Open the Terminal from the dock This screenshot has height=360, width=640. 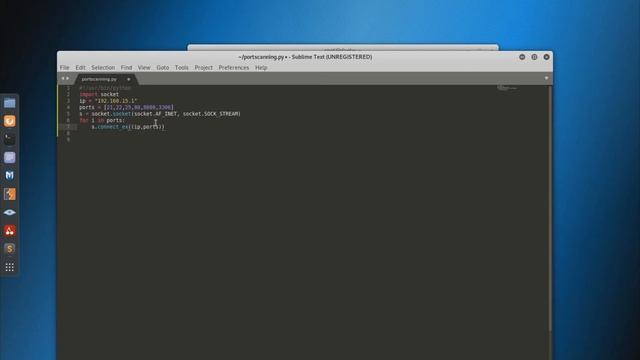tap(9, 139)
